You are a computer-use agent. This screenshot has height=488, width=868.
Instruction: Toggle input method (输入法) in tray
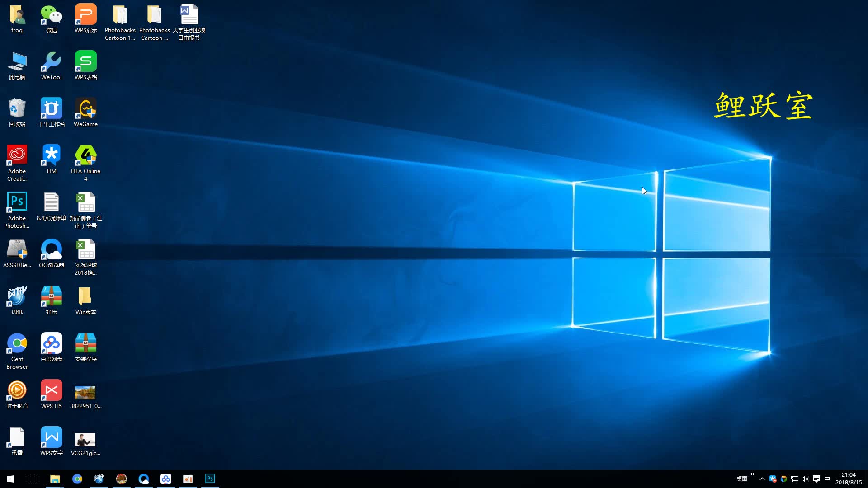click(831, 479)
